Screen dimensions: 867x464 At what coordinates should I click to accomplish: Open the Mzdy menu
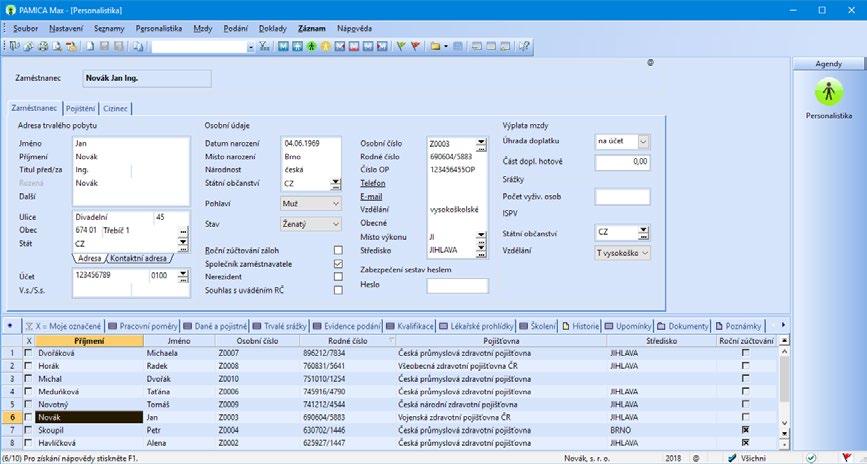point(203,28)
